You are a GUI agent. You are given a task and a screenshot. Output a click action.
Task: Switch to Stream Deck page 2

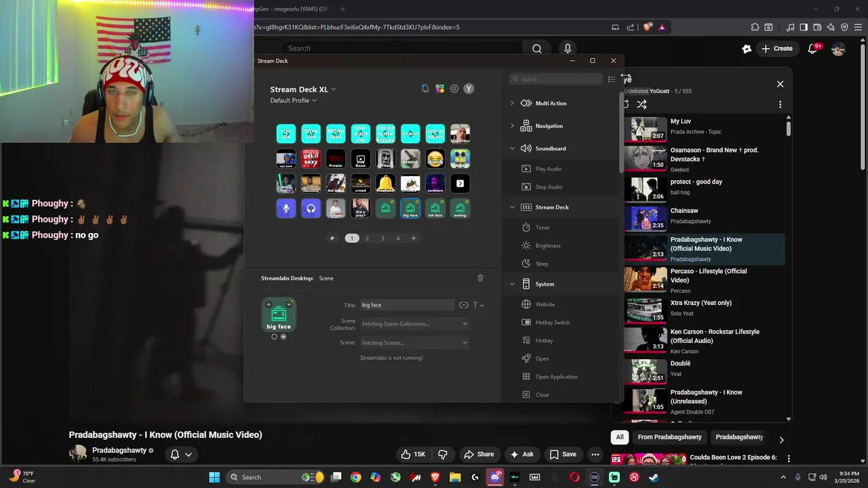(x=367, y=238)
